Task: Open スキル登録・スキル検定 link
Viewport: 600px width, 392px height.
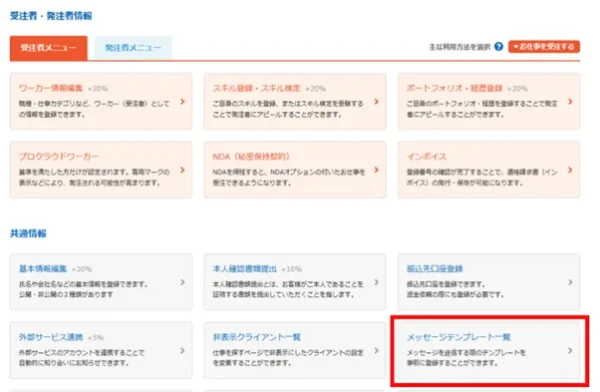Action: (256, 88)
